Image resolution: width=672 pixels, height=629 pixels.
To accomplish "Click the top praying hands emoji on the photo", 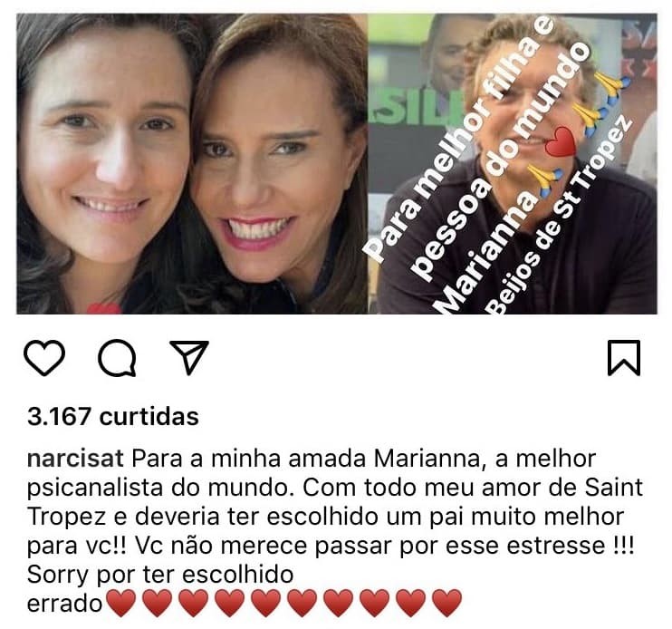I will pos(612,85).
